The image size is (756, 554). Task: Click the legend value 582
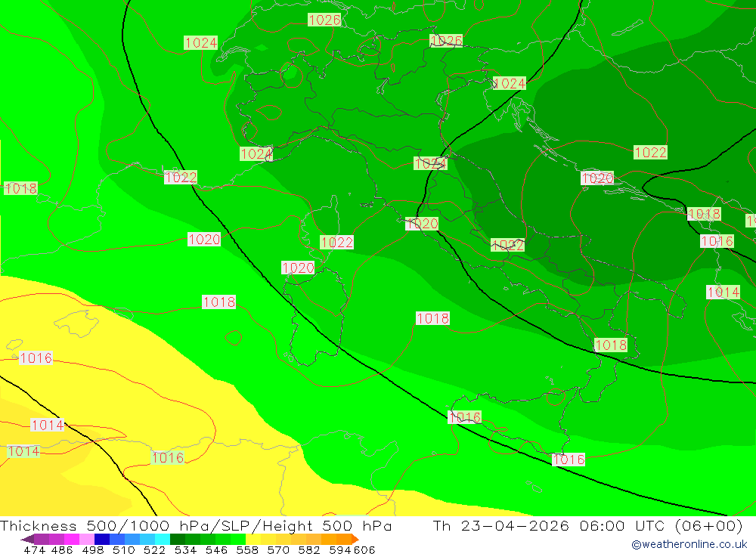(x=309, y=549)
